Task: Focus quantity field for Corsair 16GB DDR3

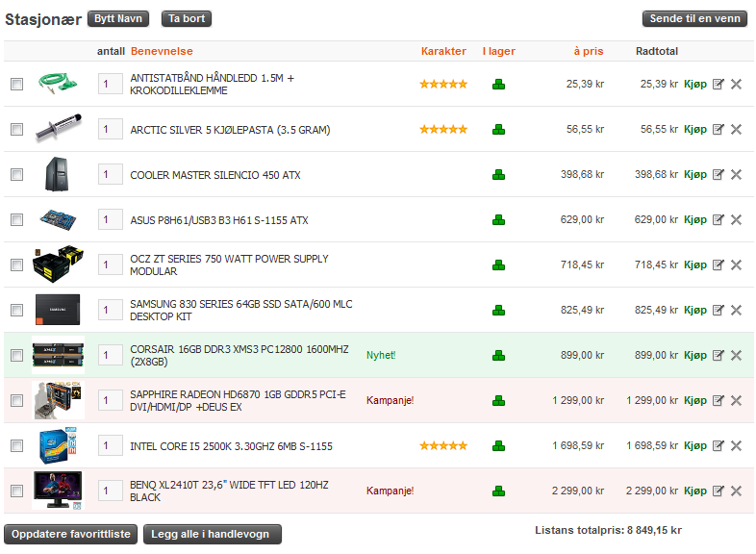Action: 111,355
